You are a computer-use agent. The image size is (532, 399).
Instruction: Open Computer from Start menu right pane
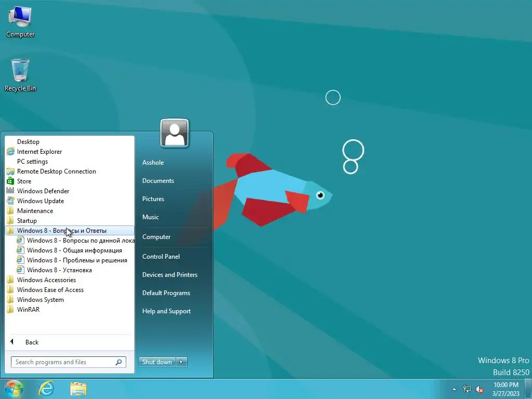coord(156,237)
